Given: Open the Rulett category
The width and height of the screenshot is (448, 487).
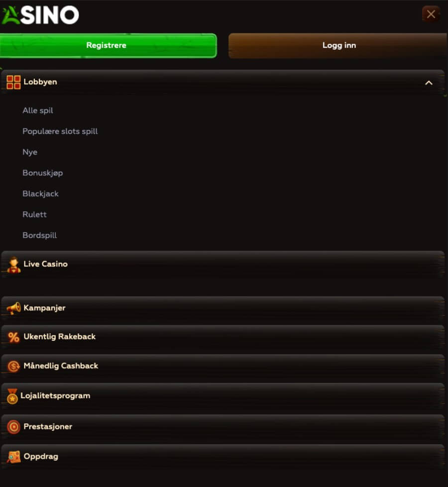Looking at the screenshot, I should point(34,214).
